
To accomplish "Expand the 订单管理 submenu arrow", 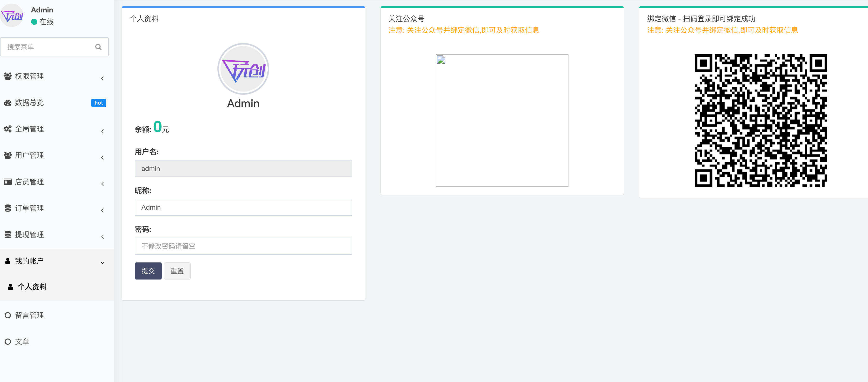I will [102, 210].
